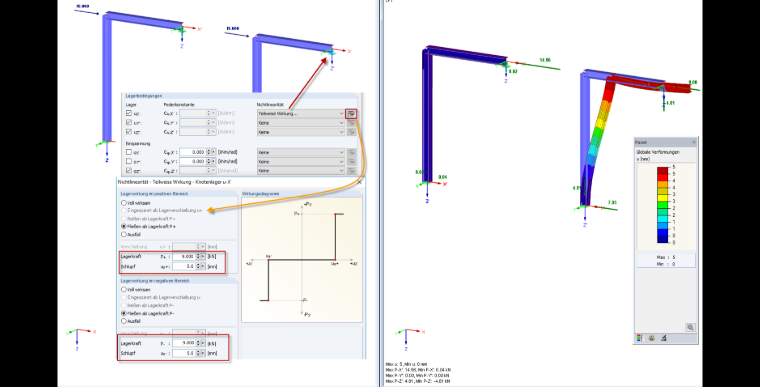Viewport: 760px width, 387px height.
Task: Open display factors tab in Panel
Action: click(652, 338)
